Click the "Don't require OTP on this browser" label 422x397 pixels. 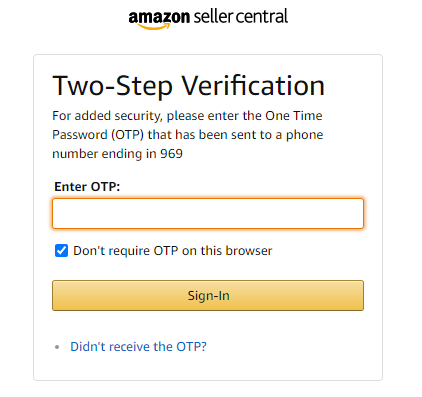click(x=173, y=251)
